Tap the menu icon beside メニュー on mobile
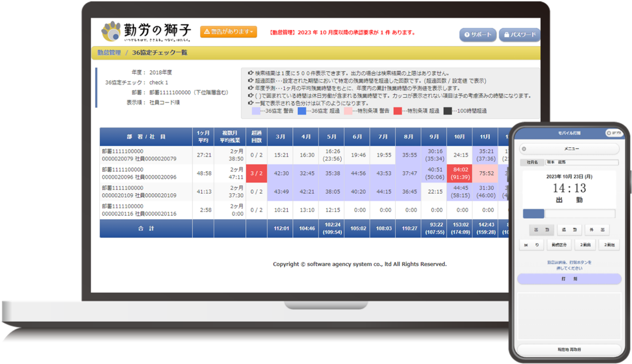Screen dimensions: 632x364 [524, 149]
